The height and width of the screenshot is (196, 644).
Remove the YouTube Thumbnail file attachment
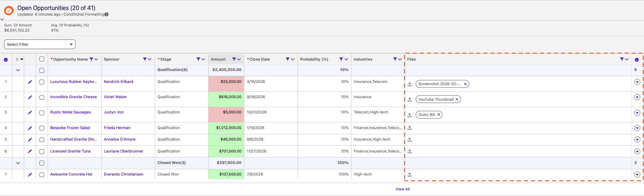[457, 99]
